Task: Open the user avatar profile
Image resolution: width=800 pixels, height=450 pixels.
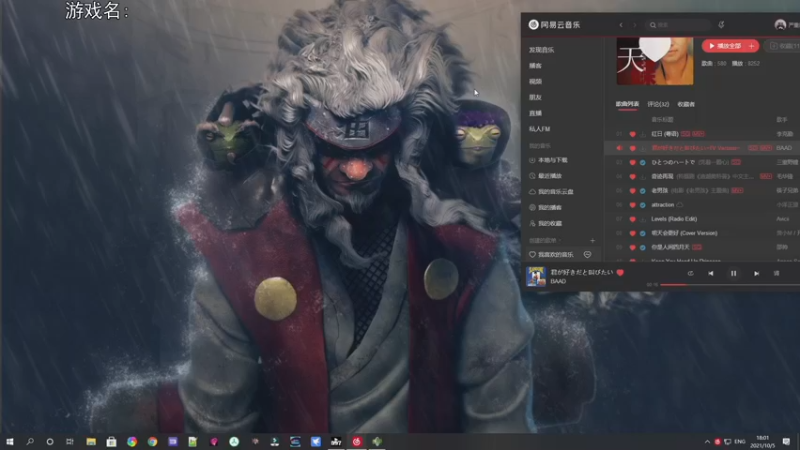Action: tap(780, 24)
